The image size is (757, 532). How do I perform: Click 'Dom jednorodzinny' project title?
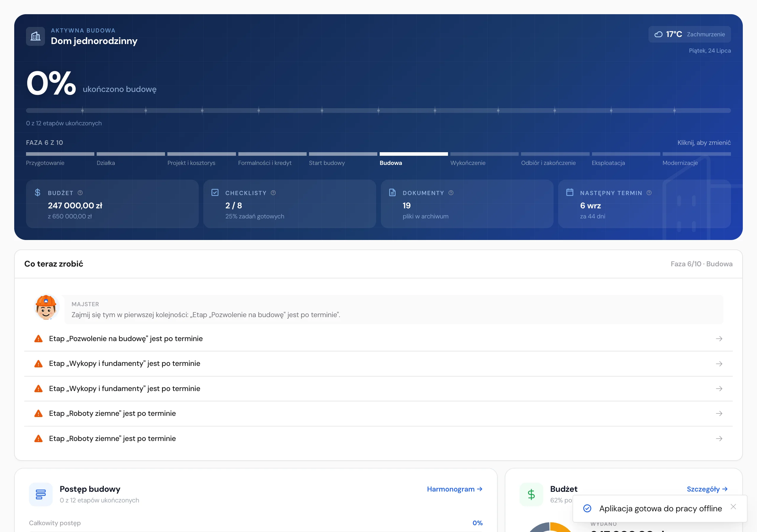[x=94, y=41]
